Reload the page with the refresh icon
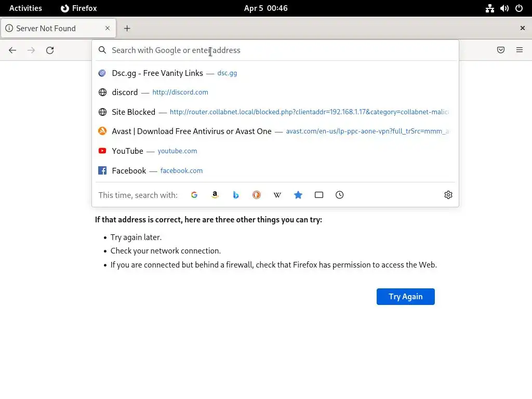 pos(50,50)
